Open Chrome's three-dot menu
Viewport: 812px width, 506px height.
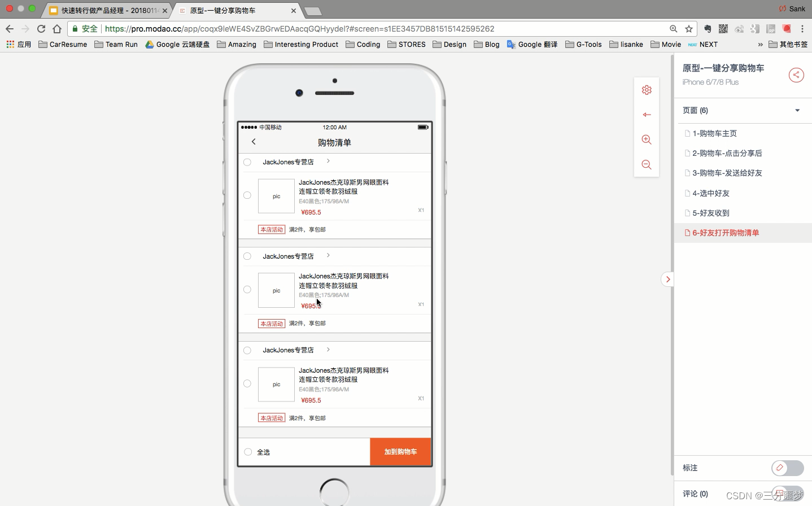click(x=802, y=29)
